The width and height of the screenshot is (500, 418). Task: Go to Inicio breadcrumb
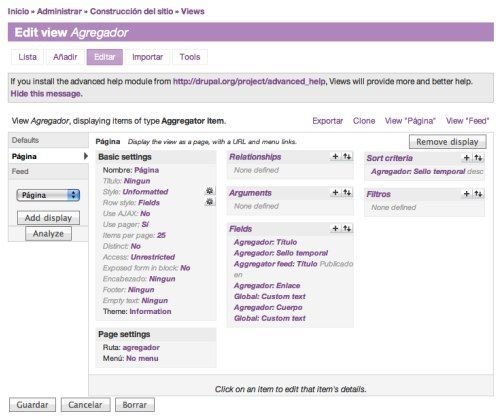pos(18,11)
